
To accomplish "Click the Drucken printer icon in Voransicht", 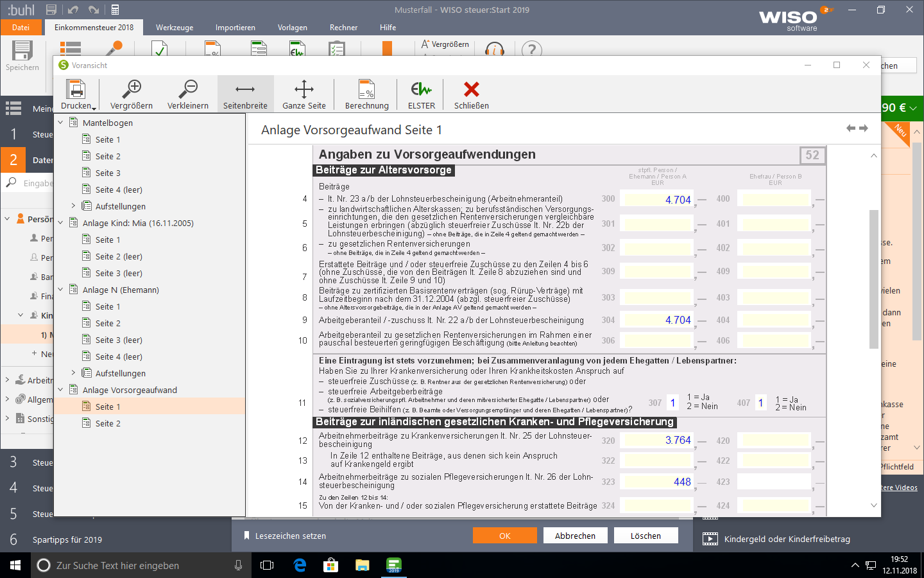I will (76, 89).
